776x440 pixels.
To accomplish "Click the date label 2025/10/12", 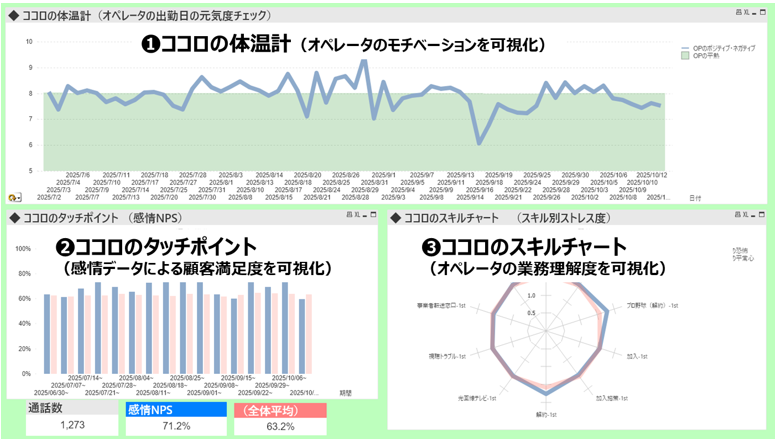I will 652,175.
